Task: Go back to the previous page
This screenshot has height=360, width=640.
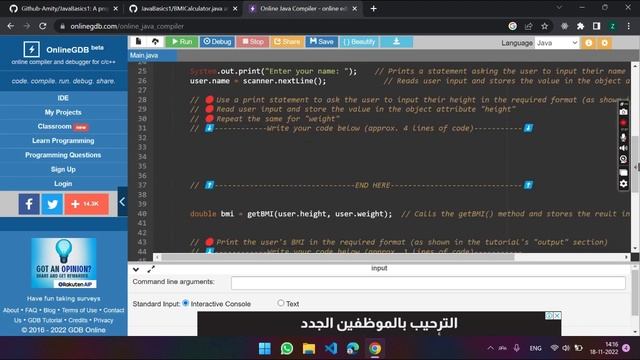Action: point(11,26)
